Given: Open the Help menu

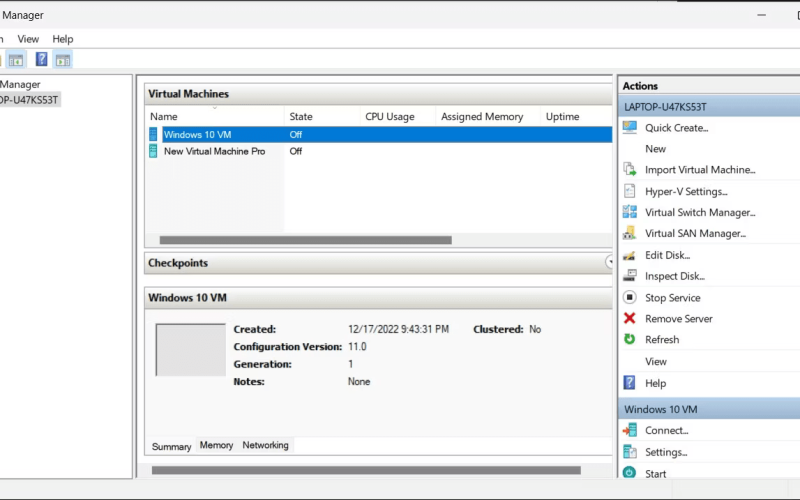Looking at the screenshot, I should (63, 39).
